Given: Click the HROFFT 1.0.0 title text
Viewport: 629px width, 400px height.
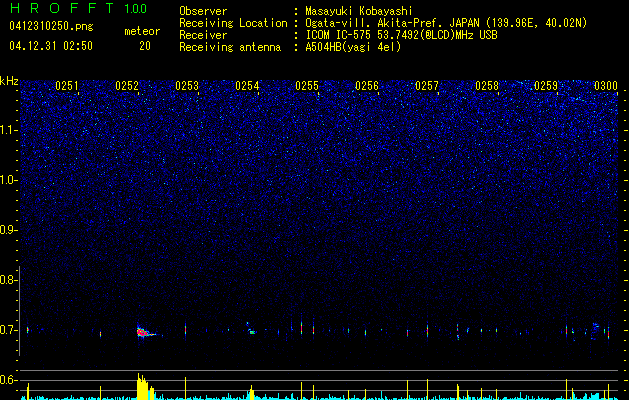Looking at the screenshot, I should click(78, 8).
